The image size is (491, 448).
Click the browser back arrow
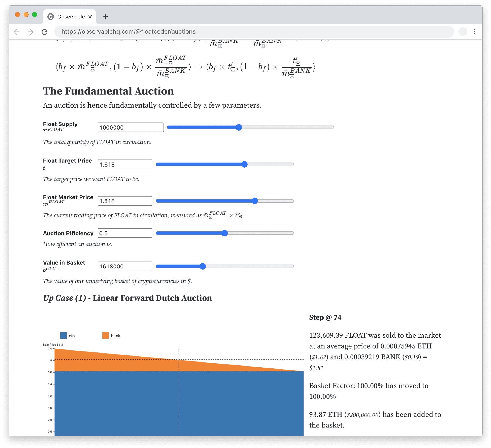point(16,32)
